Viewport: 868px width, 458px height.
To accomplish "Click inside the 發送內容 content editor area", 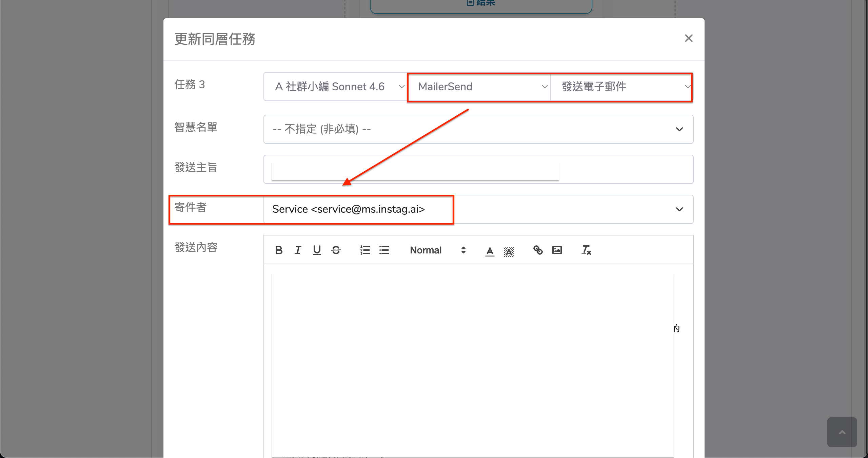I will pyautogui.click(x=478, y=361).
